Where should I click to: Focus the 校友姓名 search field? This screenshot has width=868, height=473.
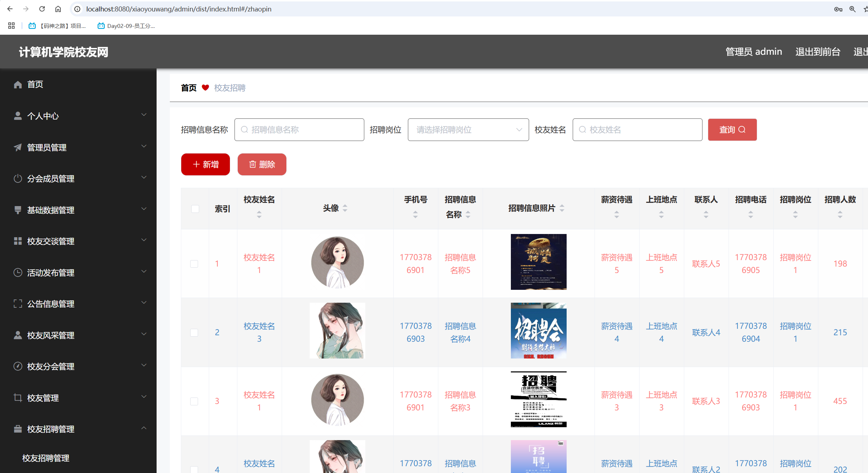click(x=637, y=130)
